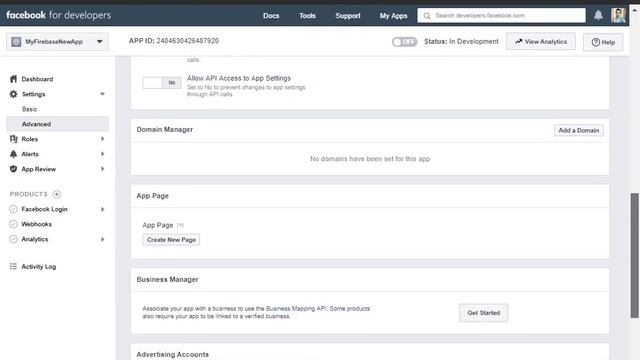Click the Help button
This screenshot has height=360, width=640.
(603, 42)
